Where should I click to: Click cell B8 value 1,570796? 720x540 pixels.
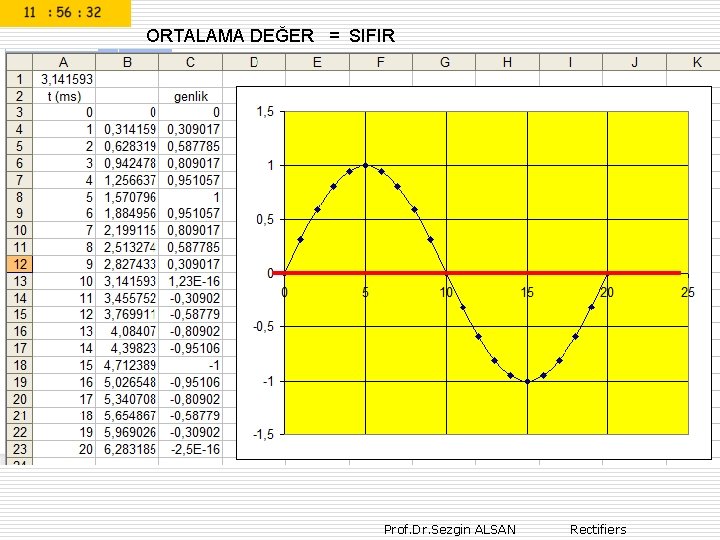pyautogui.click(x=127, y=197)
